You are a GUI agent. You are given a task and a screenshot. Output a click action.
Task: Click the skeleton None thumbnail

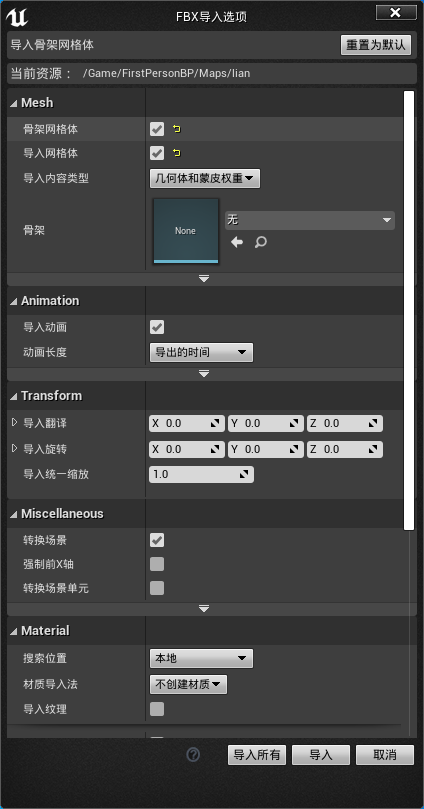[x=186, y=231]
